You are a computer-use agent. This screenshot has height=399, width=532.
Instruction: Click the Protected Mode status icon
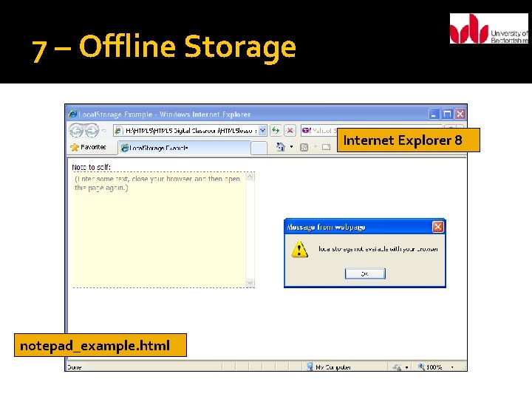click(397, 367)
